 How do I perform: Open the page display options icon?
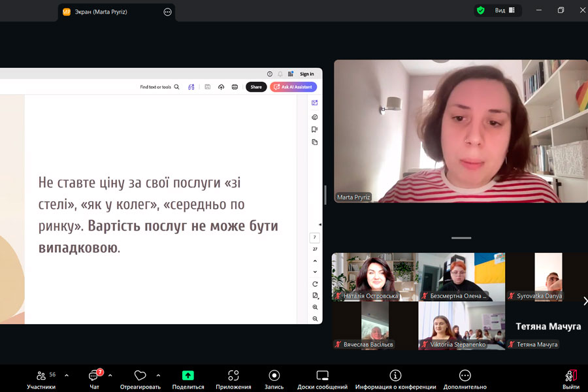[x=315, y=295]
